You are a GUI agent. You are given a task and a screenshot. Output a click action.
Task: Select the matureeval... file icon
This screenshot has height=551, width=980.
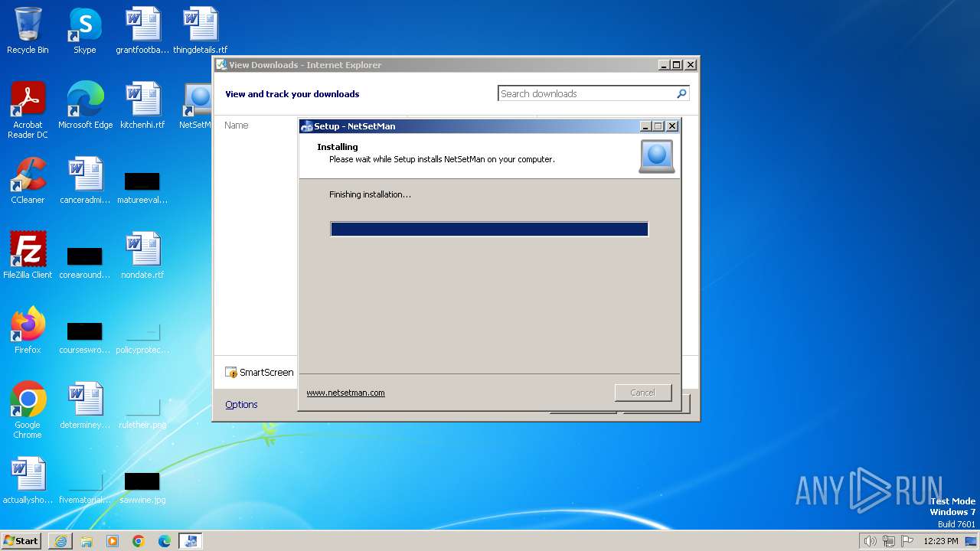click(142, 188)
